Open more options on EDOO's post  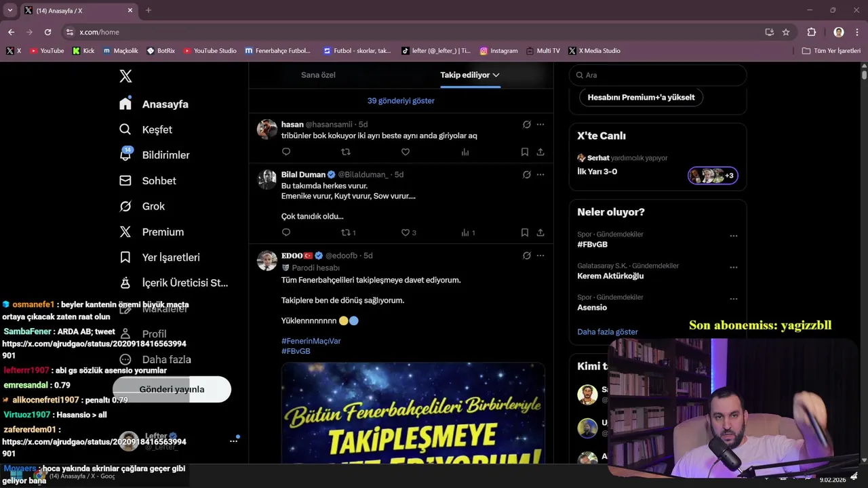coord(540,256)
